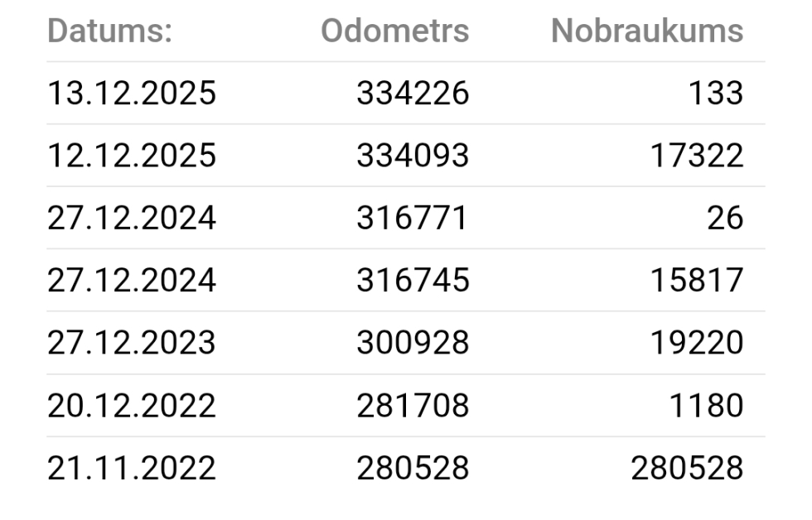Image resolution: width=812 pixels, height=520 pixels.
Task: Click odometer reading 316771
Action: 413,219
